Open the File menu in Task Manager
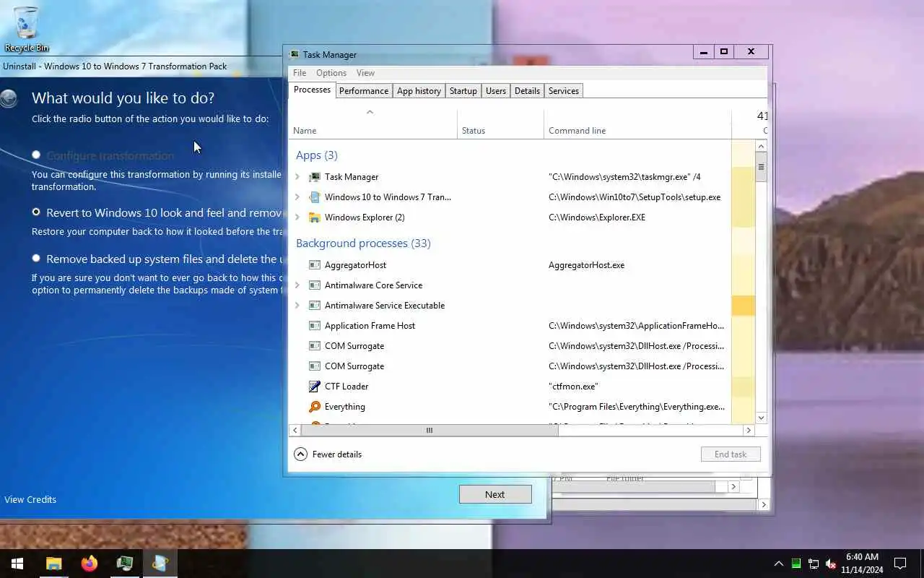The image size is (924, 578). pos(300,73)
